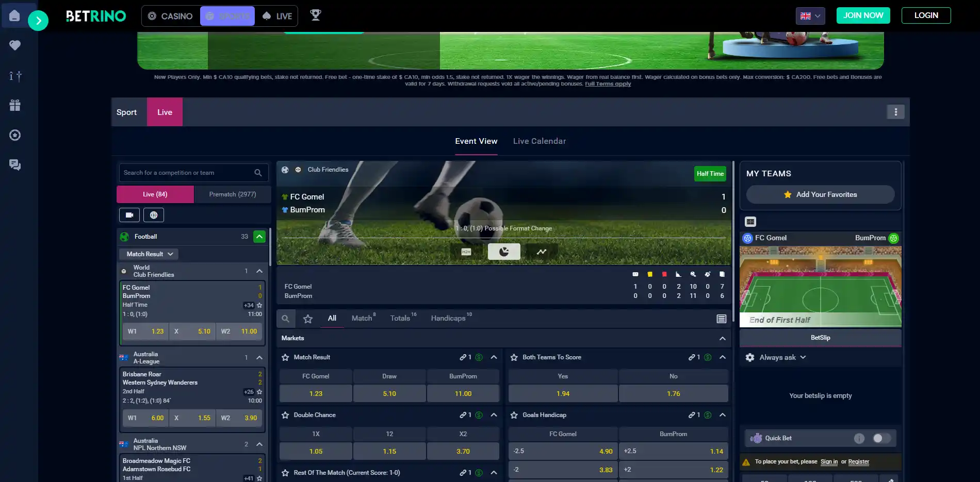This screenshot has height=482, width=980.
Task: Select the Prematch (2977) tab
Action: point(233,194)
